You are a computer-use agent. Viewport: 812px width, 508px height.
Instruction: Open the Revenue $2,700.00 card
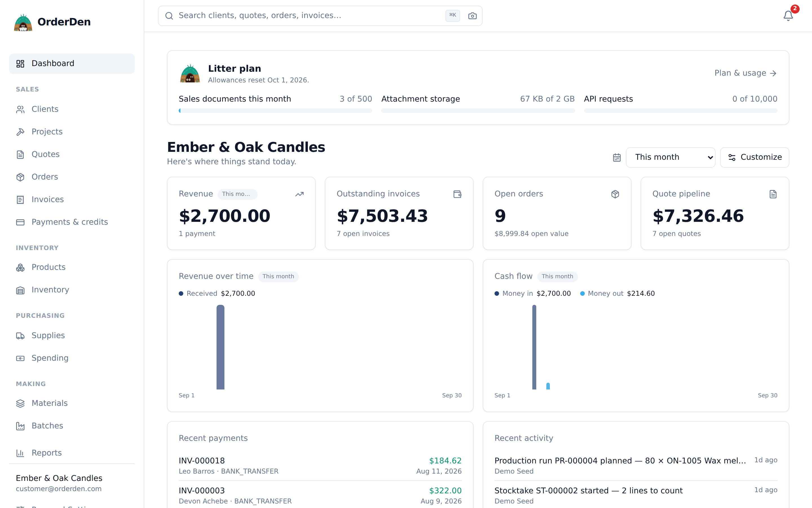[x=241, y=213]
